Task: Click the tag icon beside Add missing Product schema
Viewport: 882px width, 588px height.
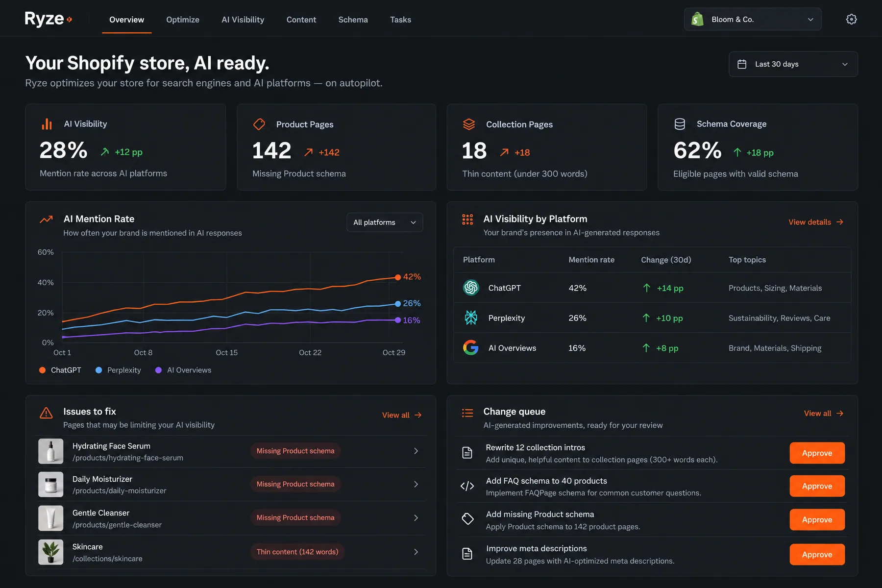Action: tap(467, 519)
